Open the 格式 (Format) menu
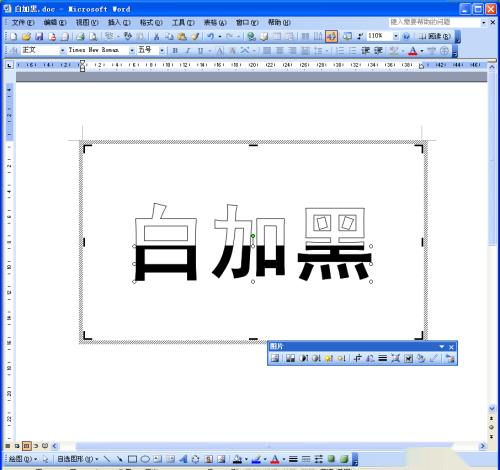500x470 pixels. [x=151, y=23]
